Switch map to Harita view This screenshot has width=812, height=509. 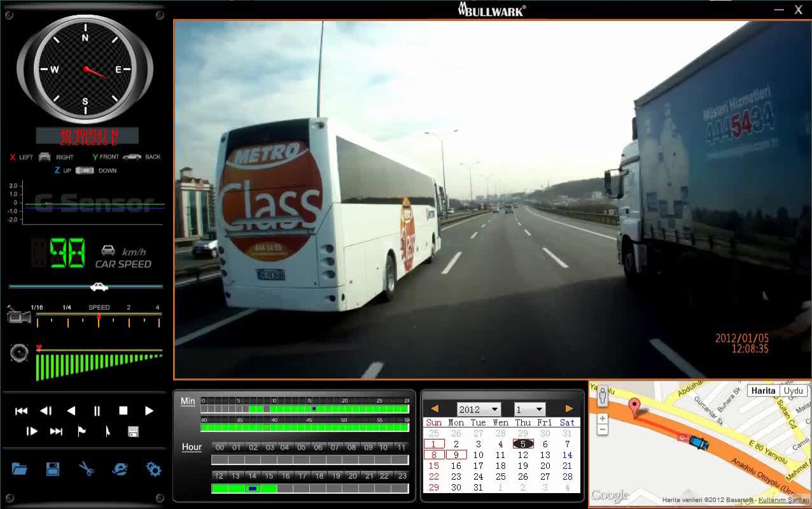tap(763, 391)
